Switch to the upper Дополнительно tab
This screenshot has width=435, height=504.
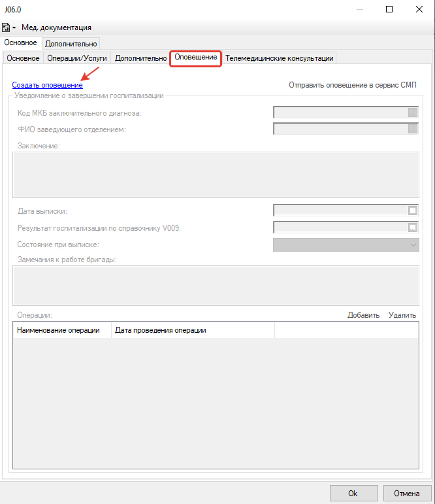(x=71, y=44)
